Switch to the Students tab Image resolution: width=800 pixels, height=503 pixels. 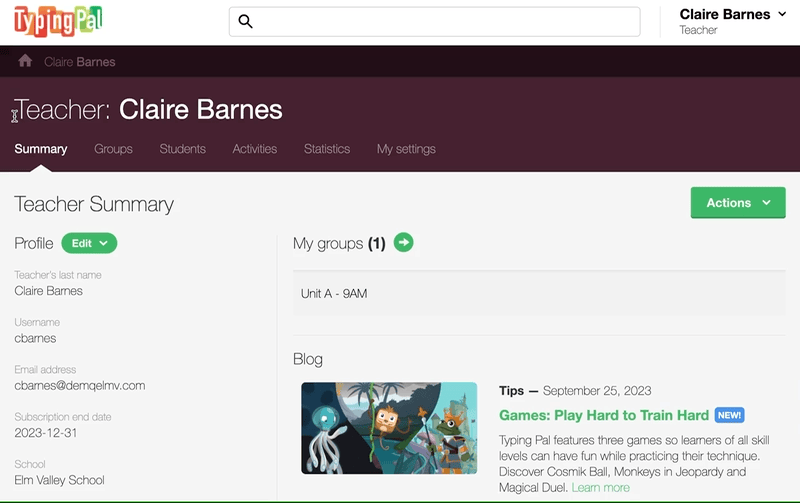click(182, 149)
